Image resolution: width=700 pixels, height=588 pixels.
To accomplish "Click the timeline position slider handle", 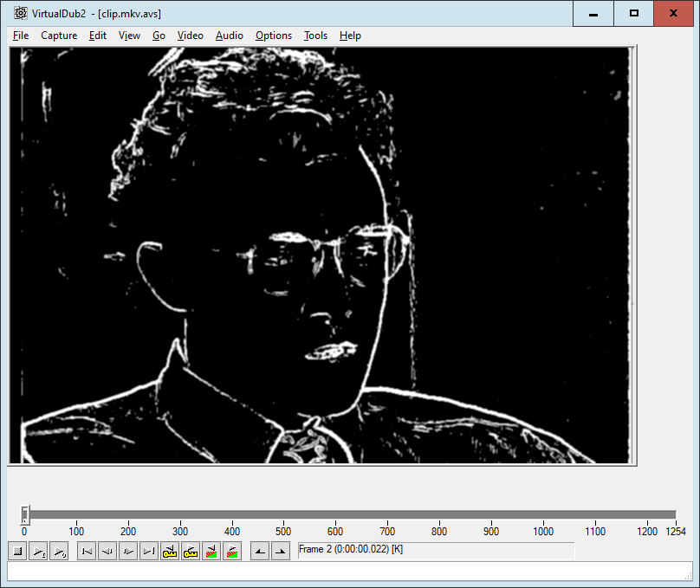I will click(x=25, y=515).
